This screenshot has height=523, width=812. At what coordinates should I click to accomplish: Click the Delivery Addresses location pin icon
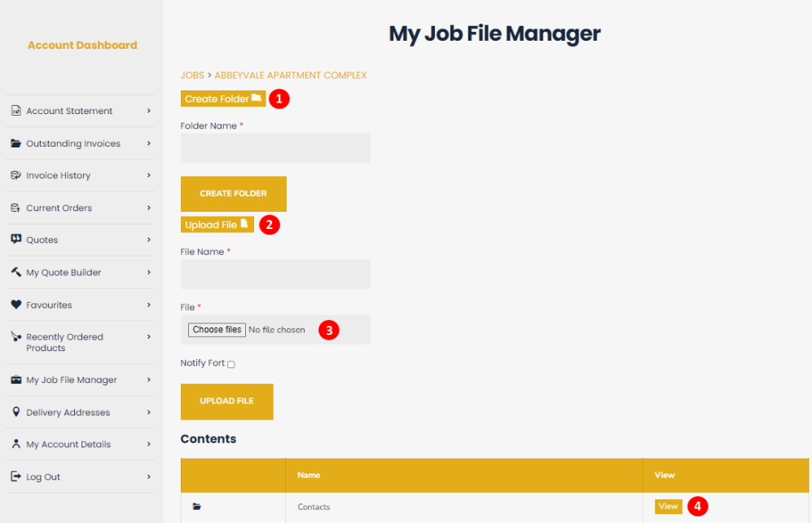(15, 412)
